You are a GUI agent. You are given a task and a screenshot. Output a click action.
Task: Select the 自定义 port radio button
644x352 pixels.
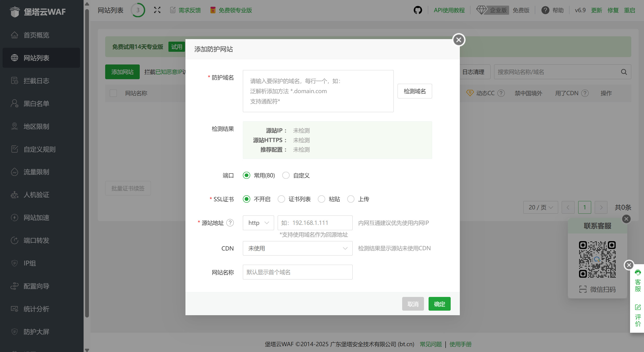(286, 175)
